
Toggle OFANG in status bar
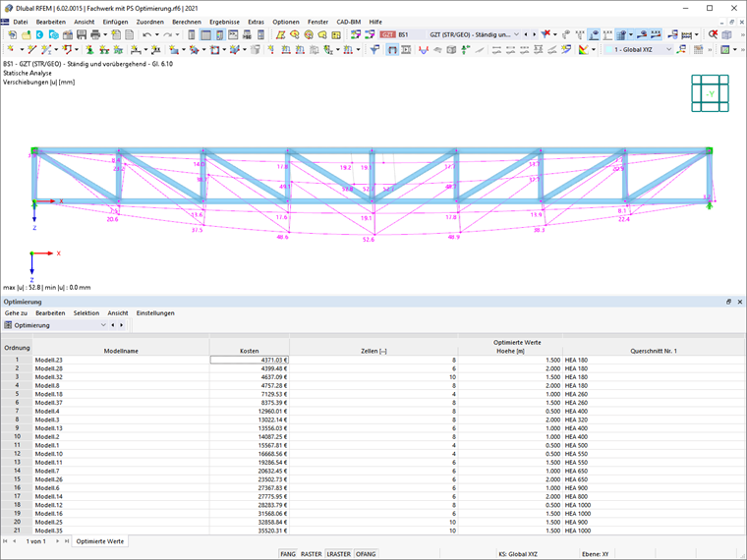click(366, 554)
